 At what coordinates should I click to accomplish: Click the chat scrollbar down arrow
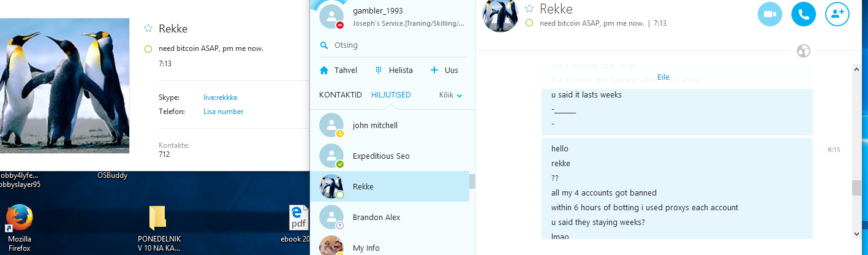[857, 234]
